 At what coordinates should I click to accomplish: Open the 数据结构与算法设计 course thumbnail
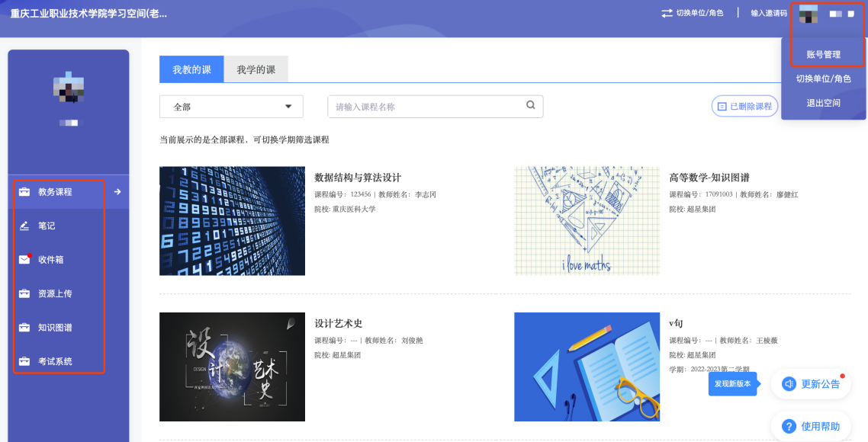[x=232, y=221]
